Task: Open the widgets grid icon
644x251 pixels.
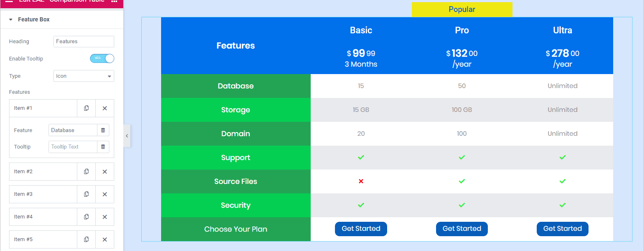Action: (x=114, y=2)
